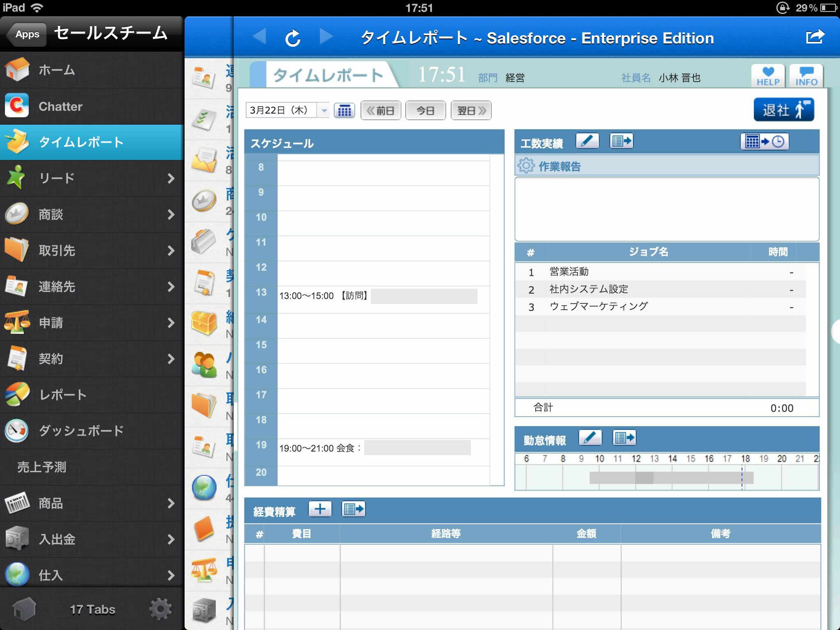840x630 pixels.
Task: Select the 営業活動 job row
Action: pyautogui.click(x=660, y=272)
